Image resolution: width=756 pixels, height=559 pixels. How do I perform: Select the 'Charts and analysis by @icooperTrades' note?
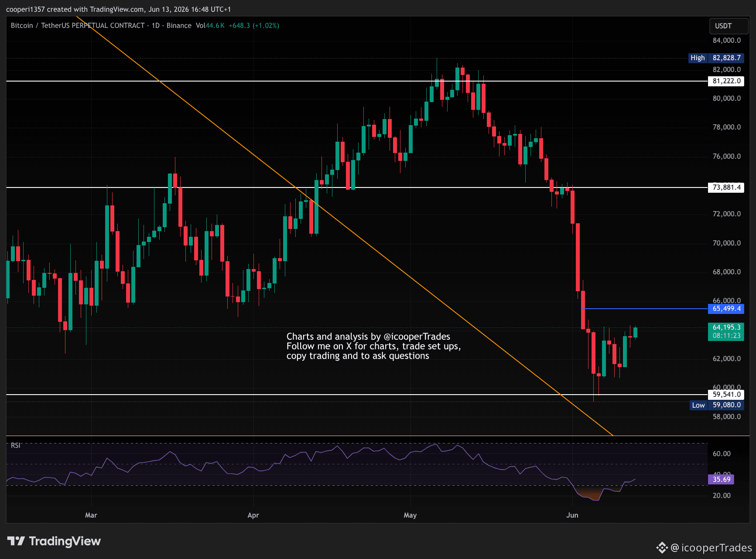374,346
